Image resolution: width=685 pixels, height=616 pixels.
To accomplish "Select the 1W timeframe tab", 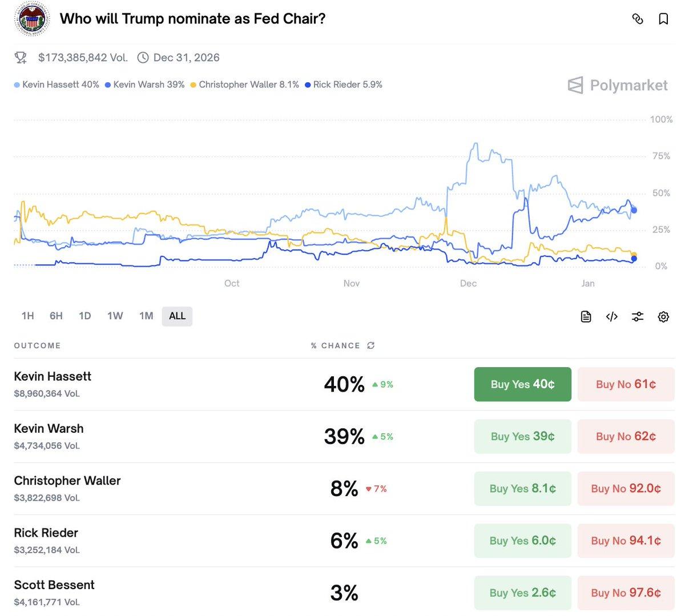I will point(115,316).
